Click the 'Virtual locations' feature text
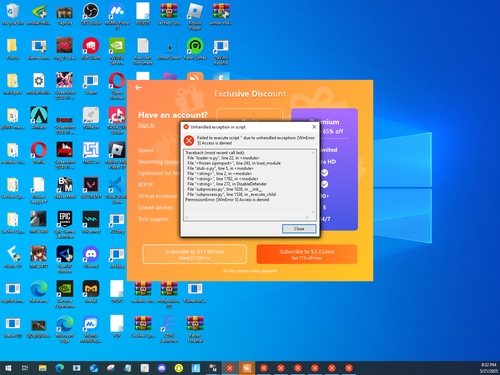 click(157, 196)
